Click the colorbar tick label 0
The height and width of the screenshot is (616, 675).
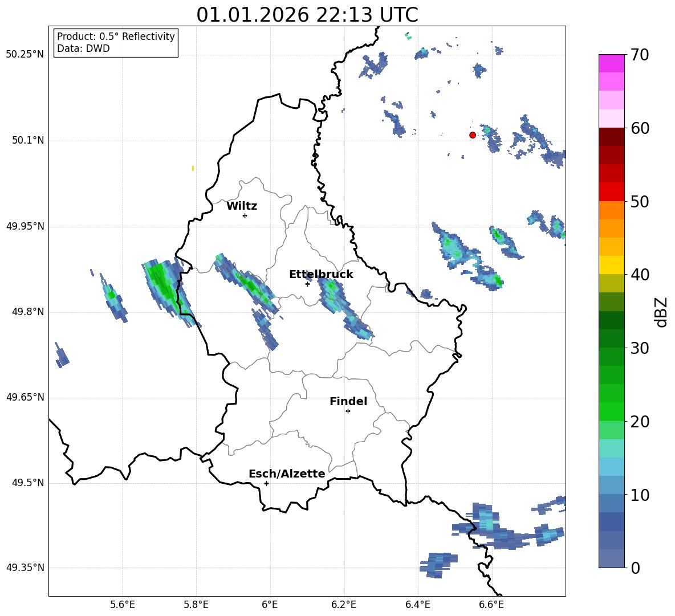[635, 568]
